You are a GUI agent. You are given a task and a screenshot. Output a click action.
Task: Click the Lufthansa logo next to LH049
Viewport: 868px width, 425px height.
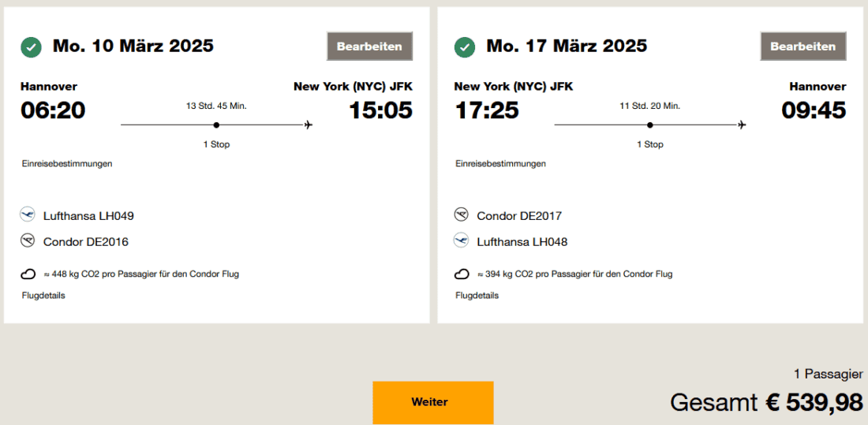tap(28, 214)
